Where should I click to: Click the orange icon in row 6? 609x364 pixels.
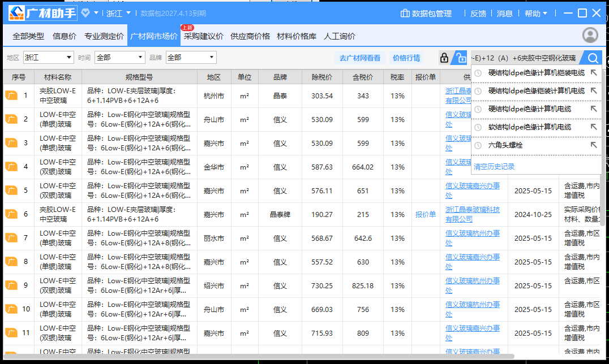point(12,214)
